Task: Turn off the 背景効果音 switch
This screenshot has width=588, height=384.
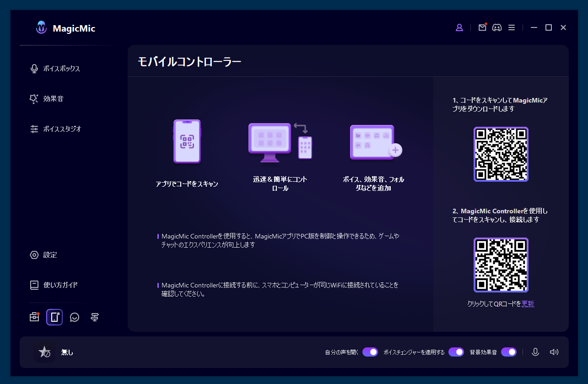Action: click(x=509, y=352)
